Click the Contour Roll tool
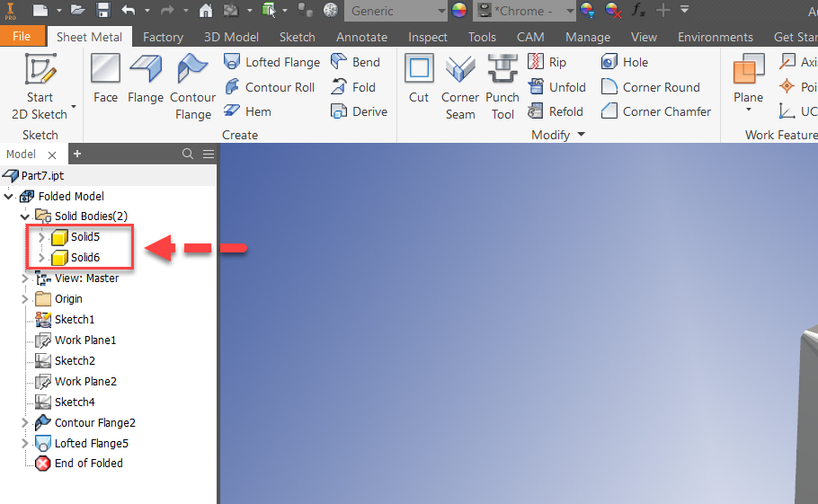The width and height of the screenshot is (818, 504). coord(269,87)
